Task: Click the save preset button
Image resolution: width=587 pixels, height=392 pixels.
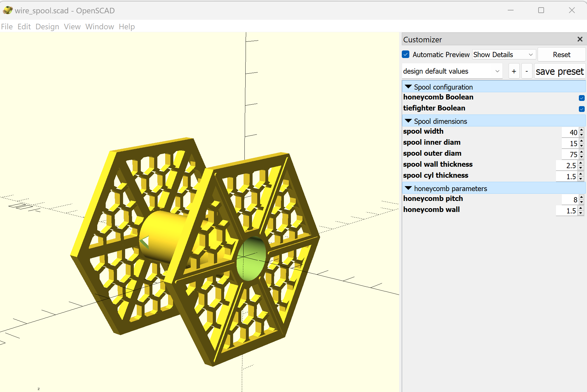Action: click(x=560, y=71)
